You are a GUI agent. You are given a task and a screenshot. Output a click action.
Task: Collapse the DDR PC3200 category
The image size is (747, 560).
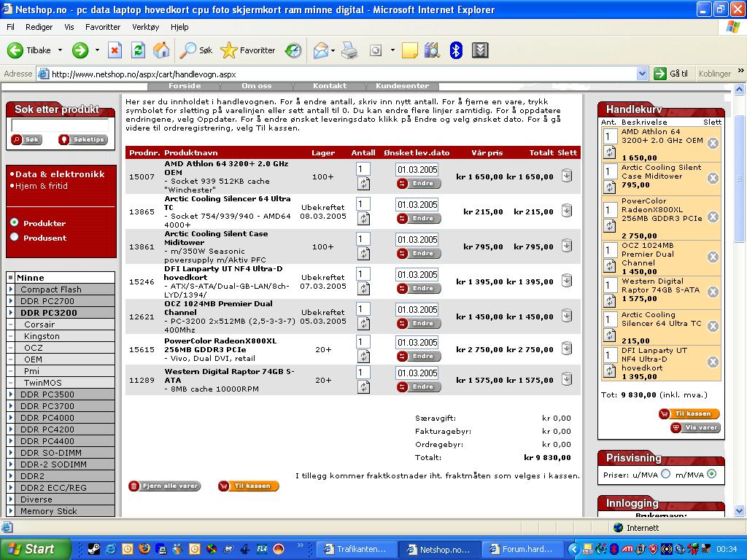click(x=11, y=313)
